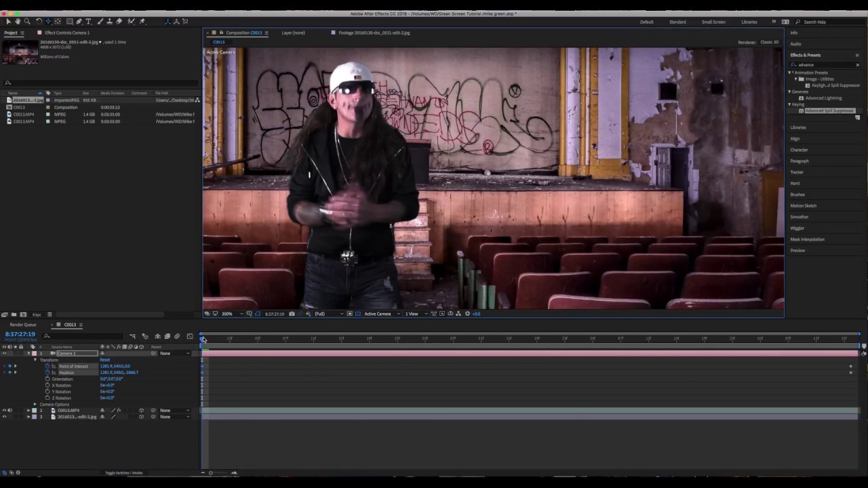Viewport: 868px width, 488px height.
Task: Enable X Rotation stopwatch
Action: coord(47,385)
